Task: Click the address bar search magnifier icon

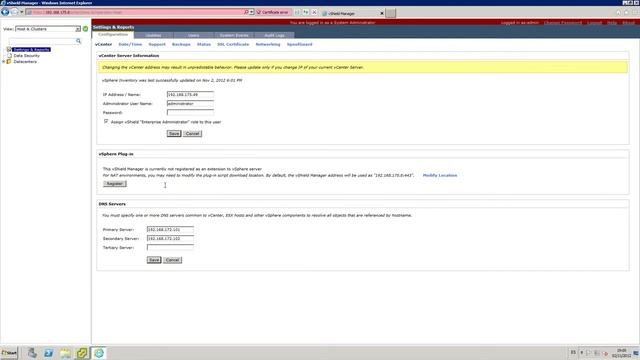Action: (246, 12)
